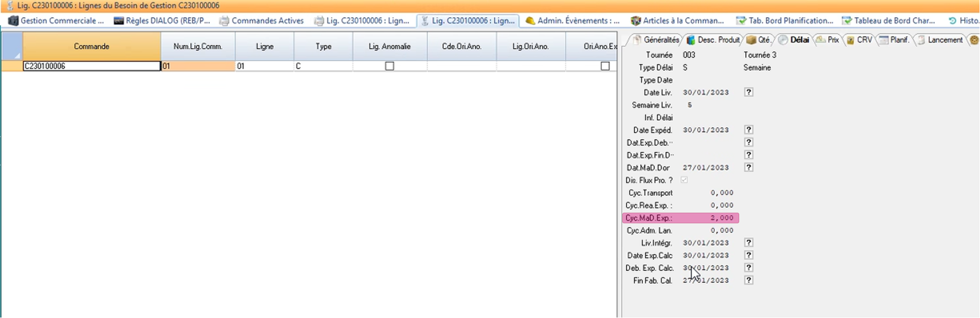Click Tab. Bord Planification icon
Image resolution: width=980 pixels, height=318 pixels.
click(x=741, y=21)
